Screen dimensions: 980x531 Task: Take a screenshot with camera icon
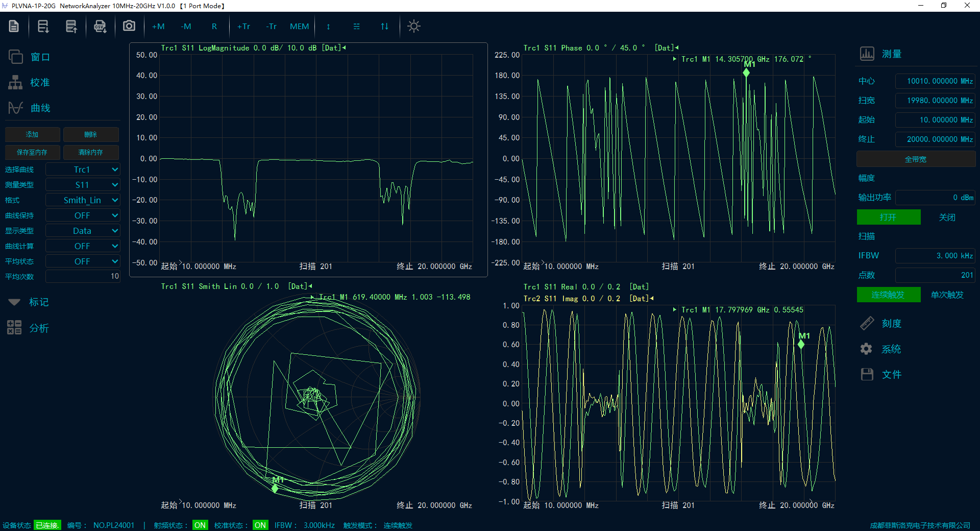click(129, 26)
